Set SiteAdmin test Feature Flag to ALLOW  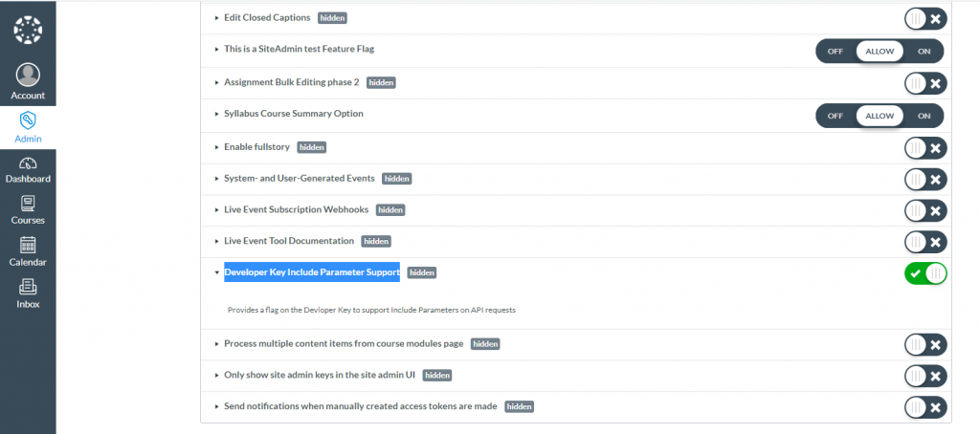click(880, 52)
